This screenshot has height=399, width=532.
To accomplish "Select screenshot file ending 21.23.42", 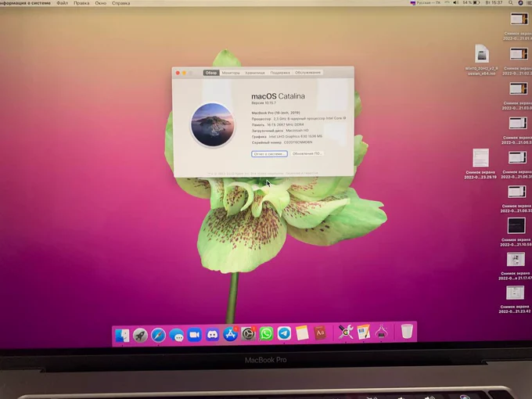I will 515,300.
